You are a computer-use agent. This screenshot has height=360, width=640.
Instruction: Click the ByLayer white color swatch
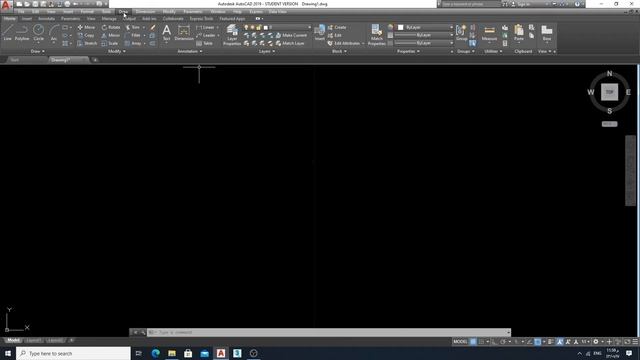click(400, 27)
